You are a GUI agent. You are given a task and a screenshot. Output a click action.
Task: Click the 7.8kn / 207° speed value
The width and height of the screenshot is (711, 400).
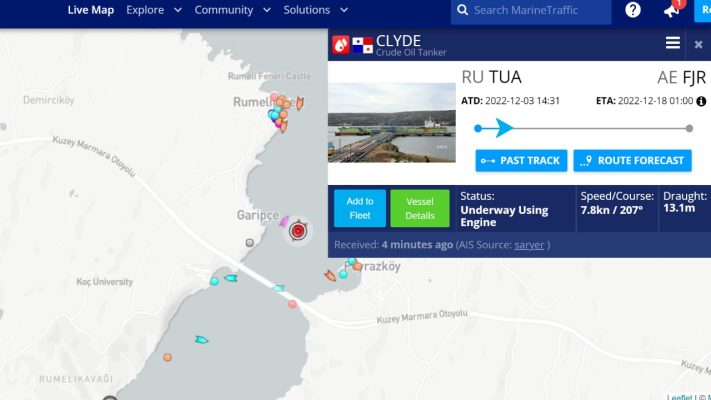612,210
